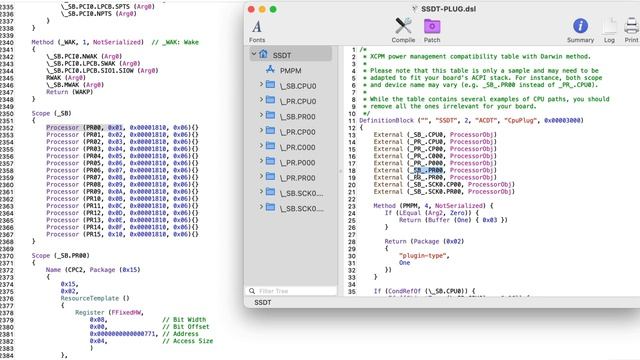640x360 pixels.
Task: Expand the first \_SB.SCK0... tree node
Action: click(x=261, y=192)
